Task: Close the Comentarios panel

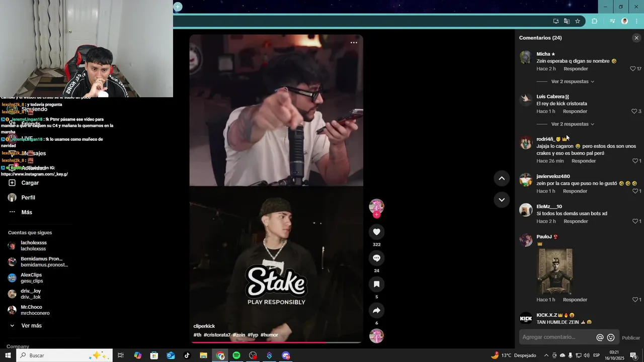Action: tap(636, 38)
